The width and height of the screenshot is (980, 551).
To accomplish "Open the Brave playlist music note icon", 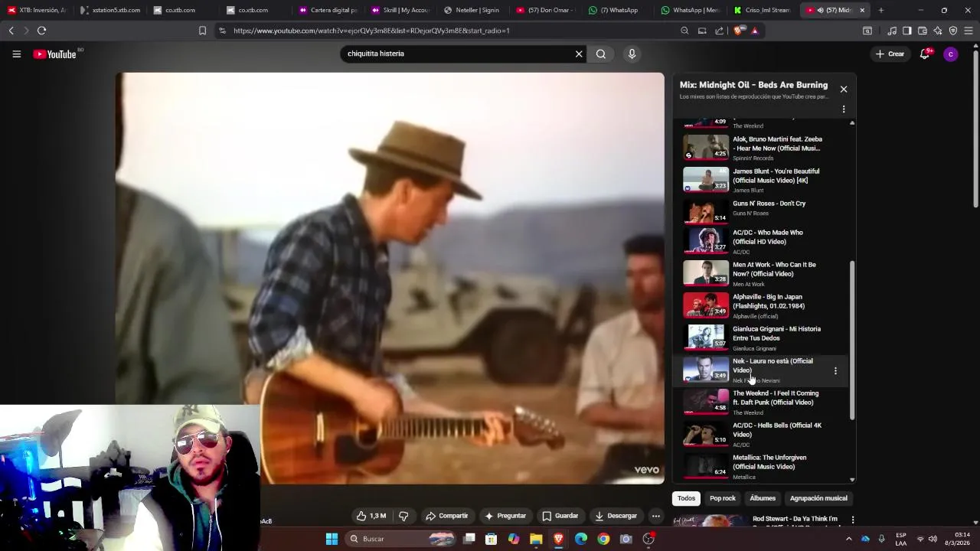I will (892, 31).
